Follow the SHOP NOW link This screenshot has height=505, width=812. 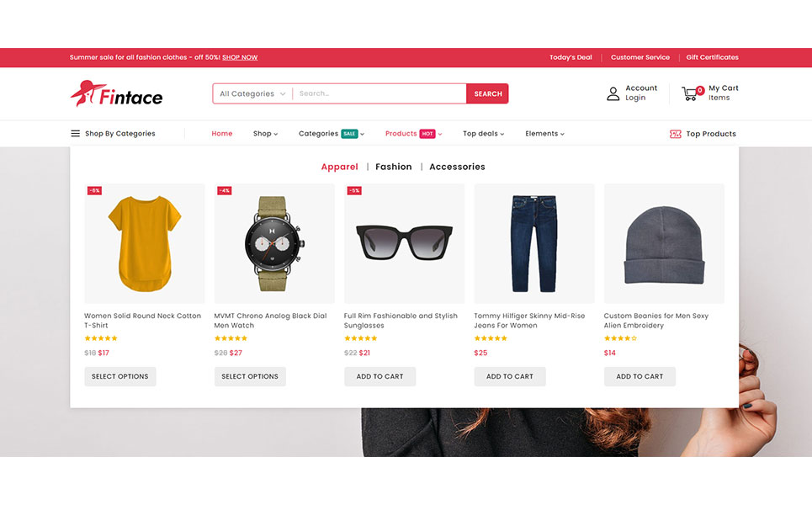point(240,58)
